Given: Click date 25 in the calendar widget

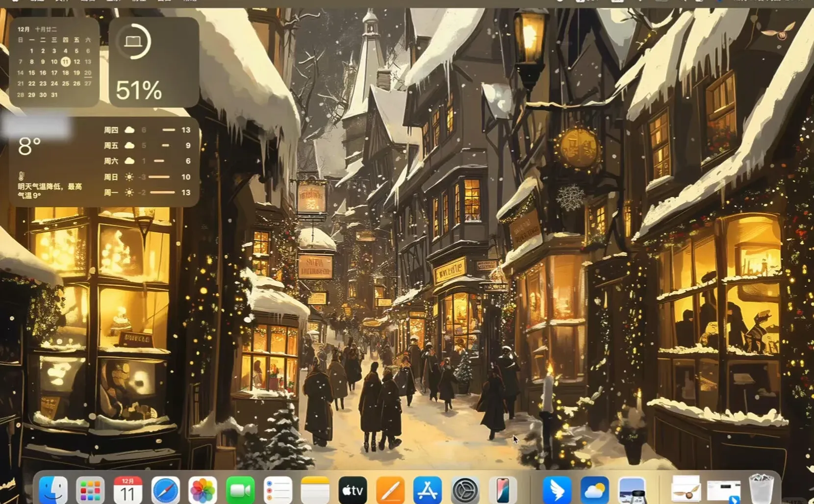Looking at the screenshot, I should [65, 84].
